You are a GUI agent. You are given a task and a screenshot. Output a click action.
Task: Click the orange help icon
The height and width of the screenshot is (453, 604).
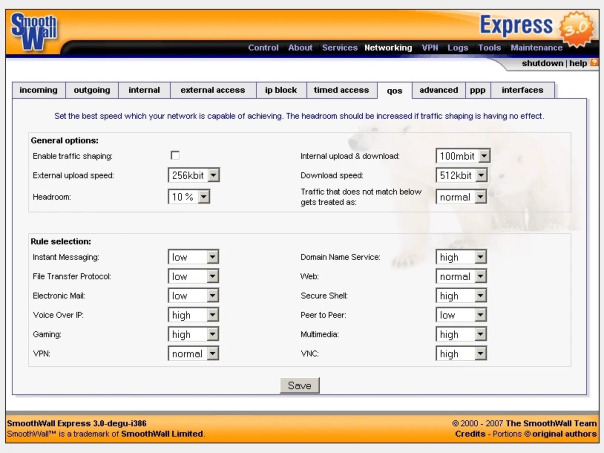click(594, 62)
